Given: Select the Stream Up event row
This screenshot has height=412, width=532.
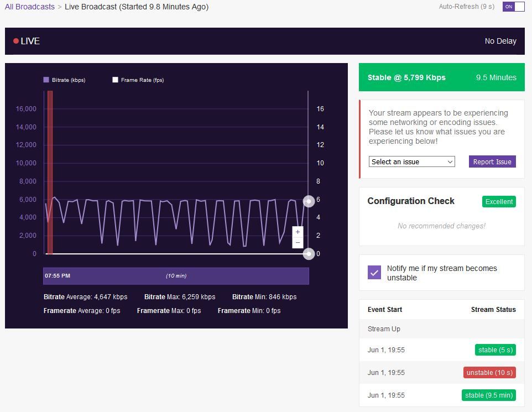Looking at the screenshot, I should tap(441, 329).
